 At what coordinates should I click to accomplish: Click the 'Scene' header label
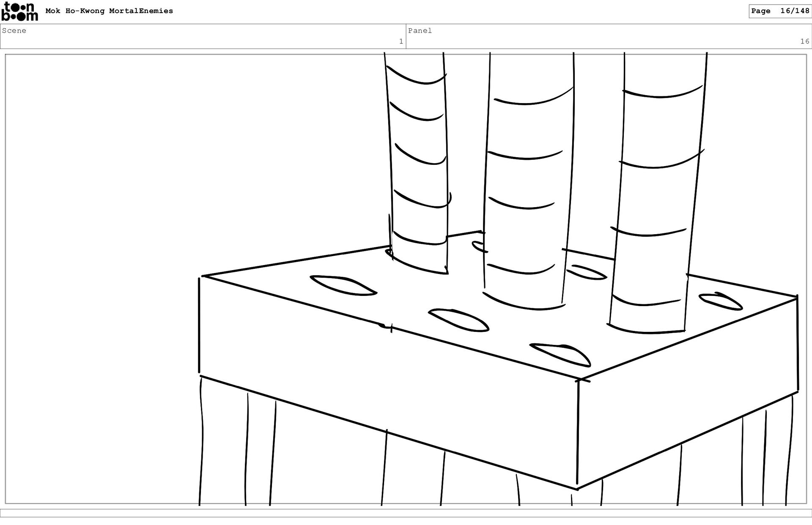[x=14, y=30]
